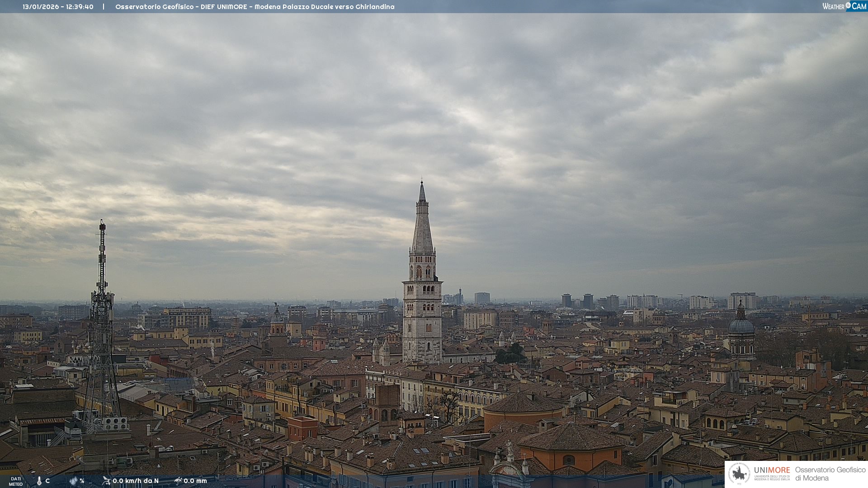Click the Osservatorio Geofisico DIEF UNIMORE title
868x488 pixels.
181,7
